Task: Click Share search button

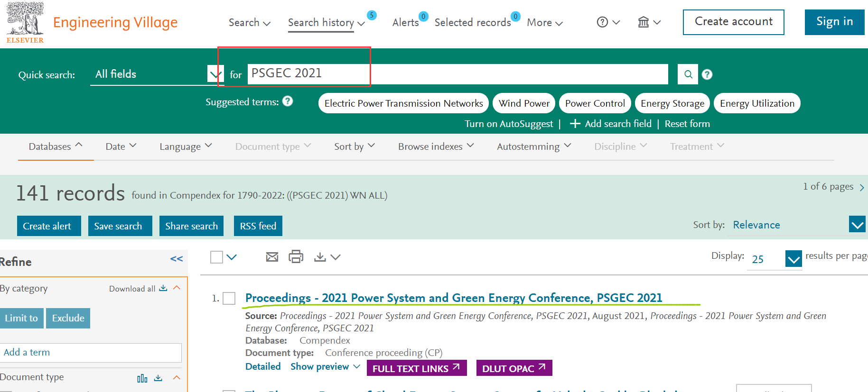Action: tap(192, 226)
